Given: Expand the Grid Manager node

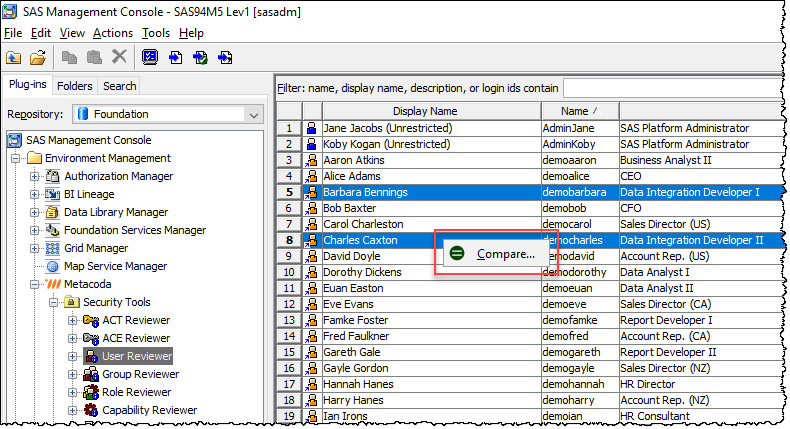Looking at the screenshot, I should [34, 249].
